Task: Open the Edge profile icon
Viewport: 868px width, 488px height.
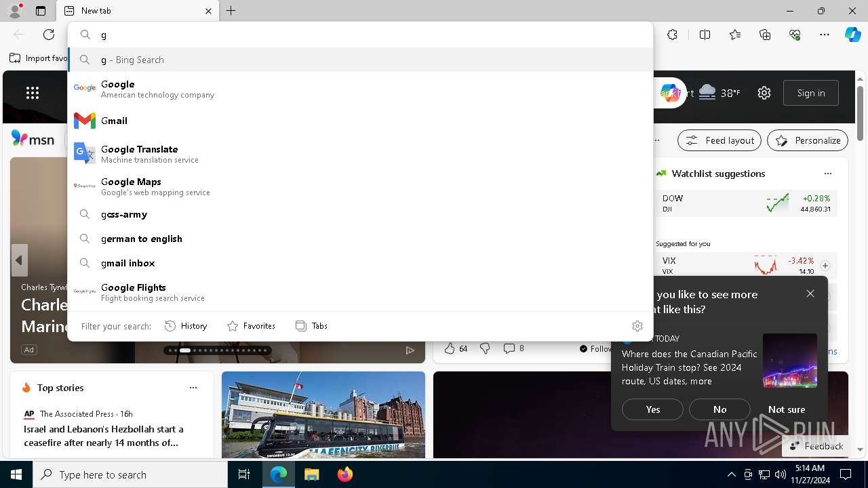Action: [15, 11]
